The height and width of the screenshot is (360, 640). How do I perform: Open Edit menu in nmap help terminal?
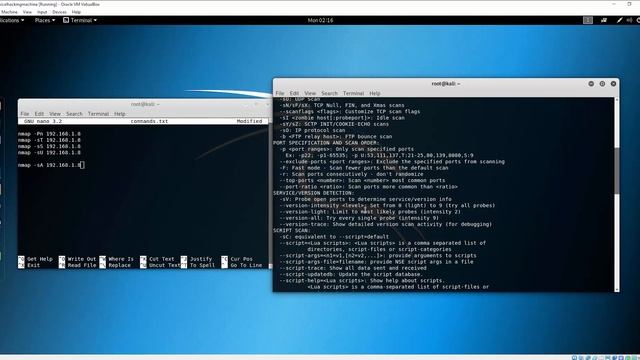[294, 93]
